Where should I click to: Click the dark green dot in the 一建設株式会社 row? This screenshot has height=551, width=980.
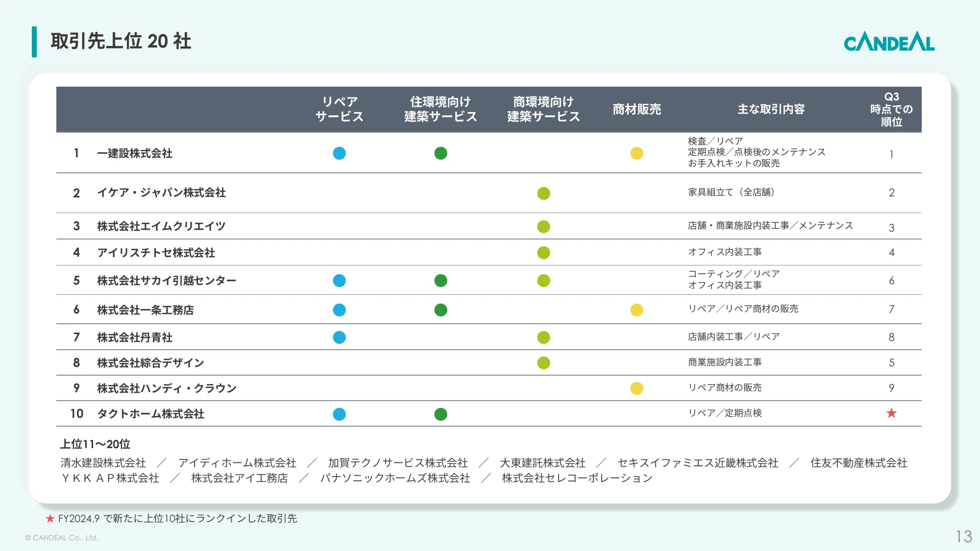[441, 153]
